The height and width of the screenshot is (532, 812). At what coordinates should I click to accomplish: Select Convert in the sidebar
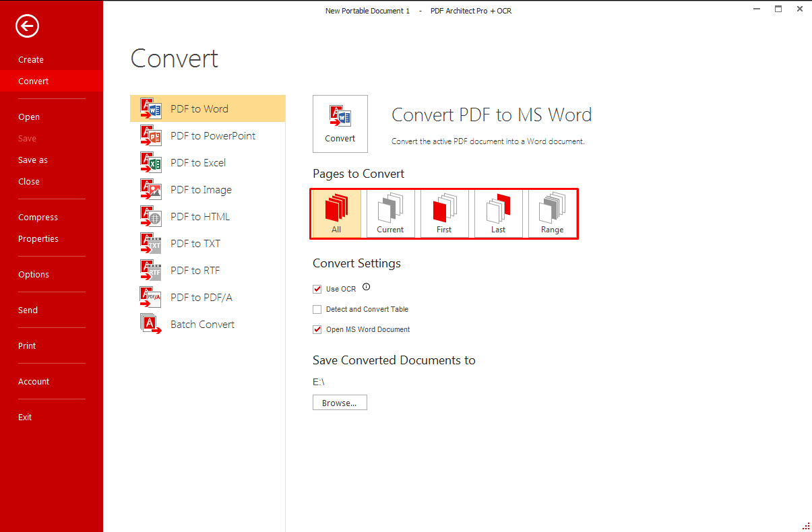51,81
